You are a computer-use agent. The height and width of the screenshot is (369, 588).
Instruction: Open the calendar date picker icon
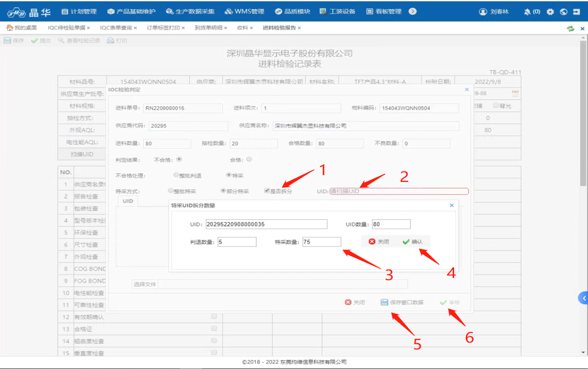(x=515, y=94)
